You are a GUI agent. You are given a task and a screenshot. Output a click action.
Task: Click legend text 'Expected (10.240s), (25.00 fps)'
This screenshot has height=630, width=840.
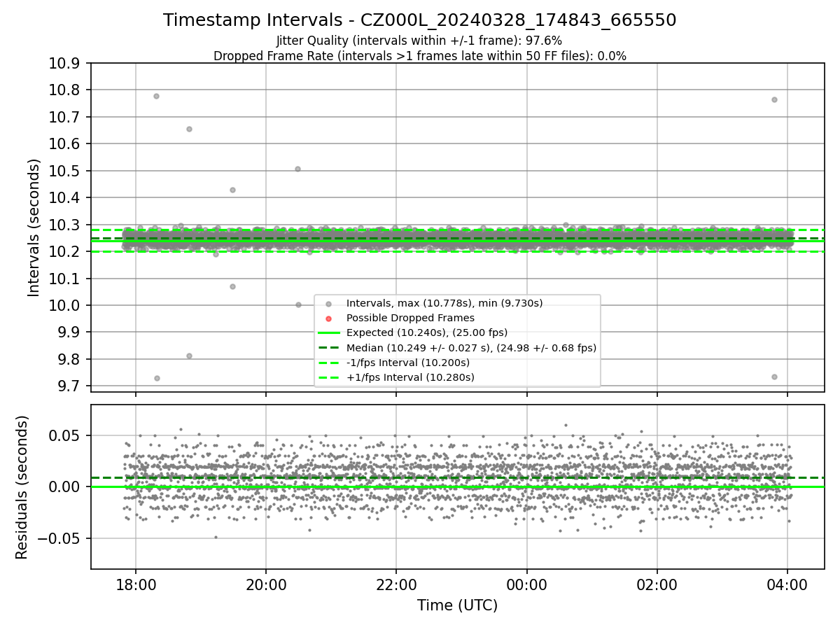coord(427,332)
